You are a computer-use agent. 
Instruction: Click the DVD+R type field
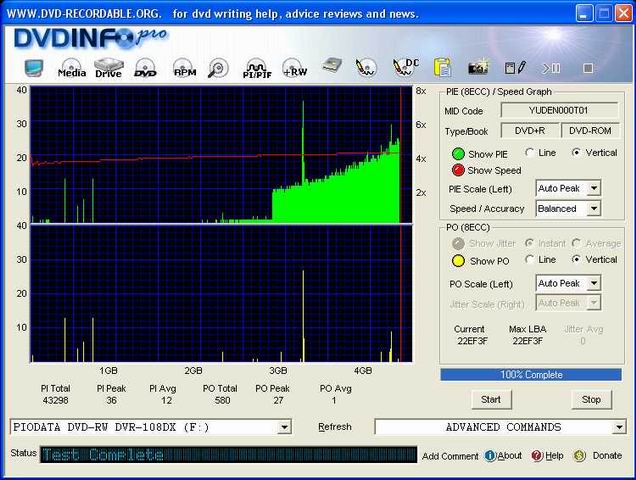point(530,131)
